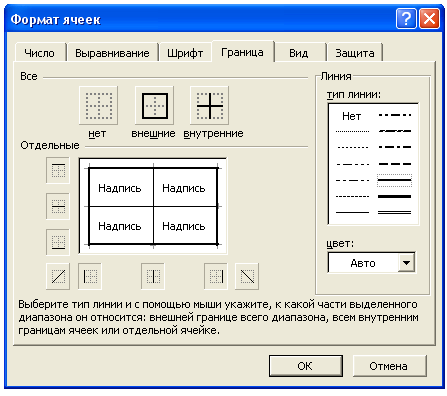Select the thickest solid line style
This screenshot has height=396, width=447.
point(395,196)
